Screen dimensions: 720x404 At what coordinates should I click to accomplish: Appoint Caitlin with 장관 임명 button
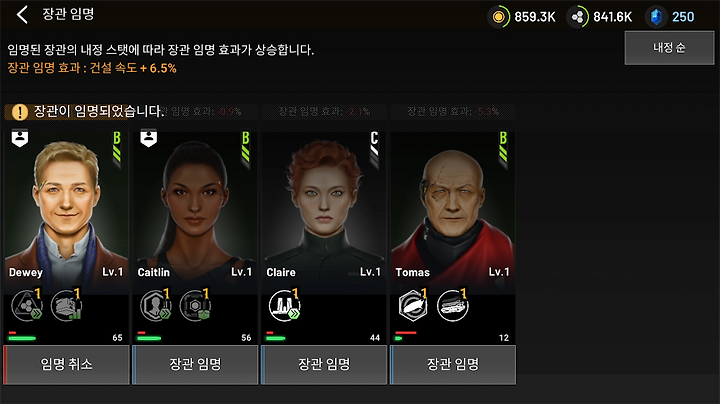click(x=195, y=365)
